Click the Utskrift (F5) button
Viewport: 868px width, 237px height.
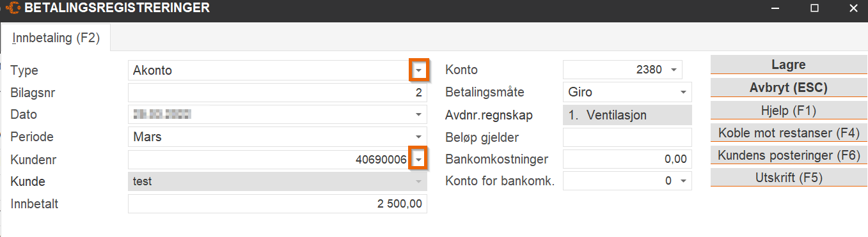(x=788, y=178)
